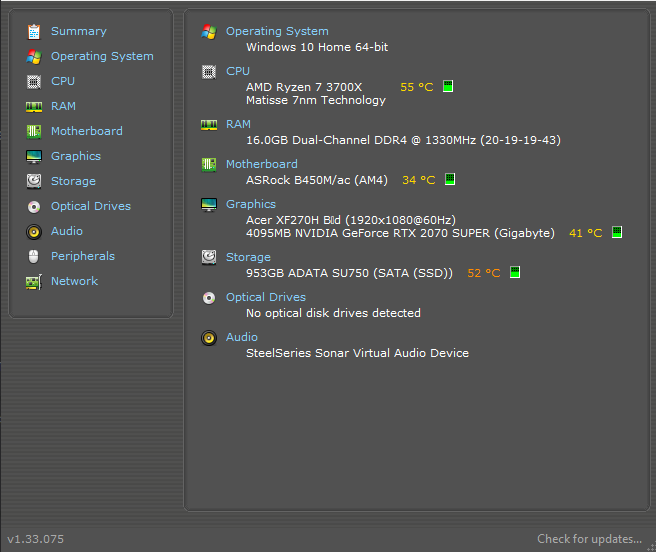Click green temperature indicator beside GPU 41 °C
The width and height of the screenshot is (656, 552).
tap(617, 232)
